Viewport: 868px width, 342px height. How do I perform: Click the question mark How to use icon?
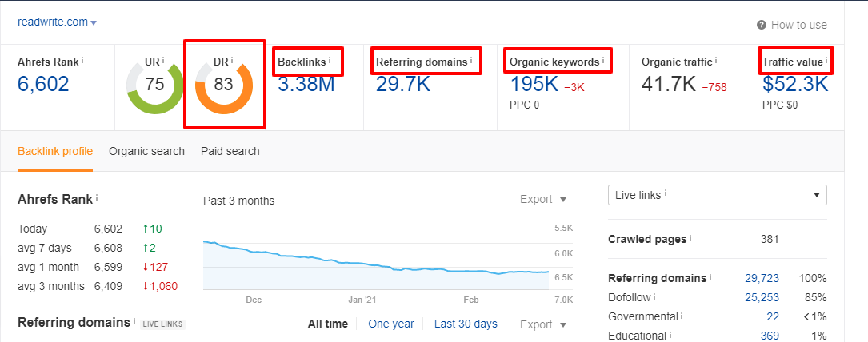[x=762, y=25]
